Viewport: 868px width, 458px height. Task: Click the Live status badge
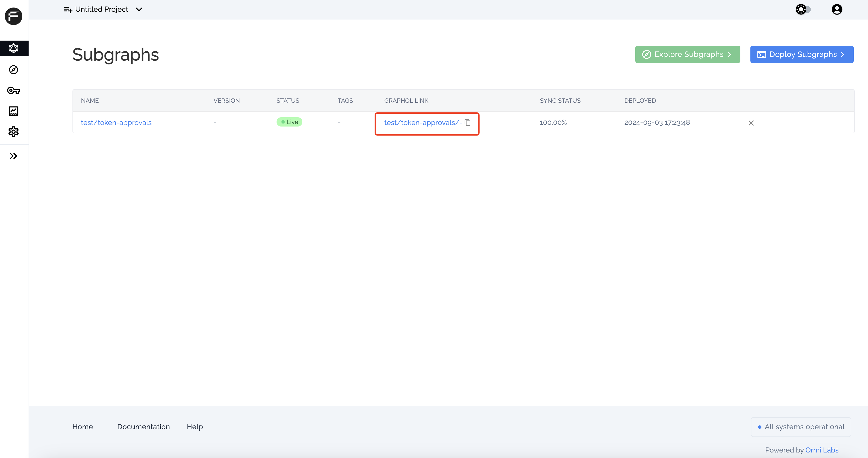[x=289, y=122]
